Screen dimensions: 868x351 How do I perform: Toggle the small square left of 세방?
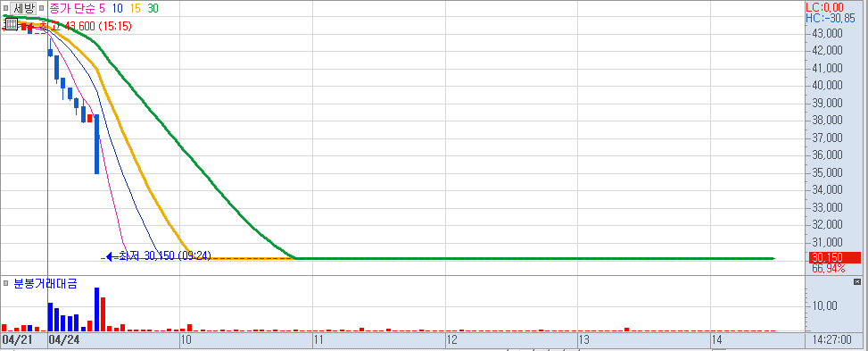pos(5,8)
